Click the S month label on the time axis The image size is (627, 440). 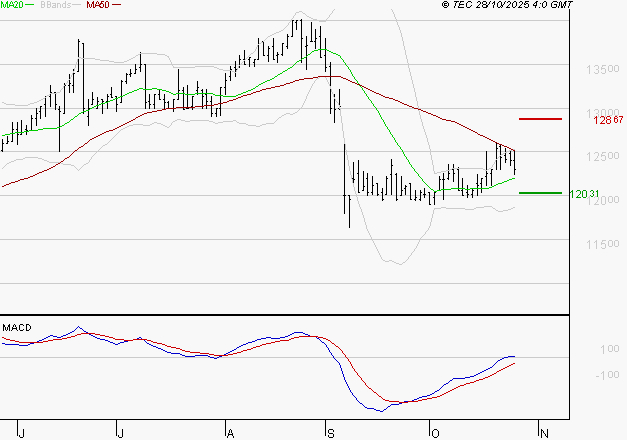(x=331, y=433)
